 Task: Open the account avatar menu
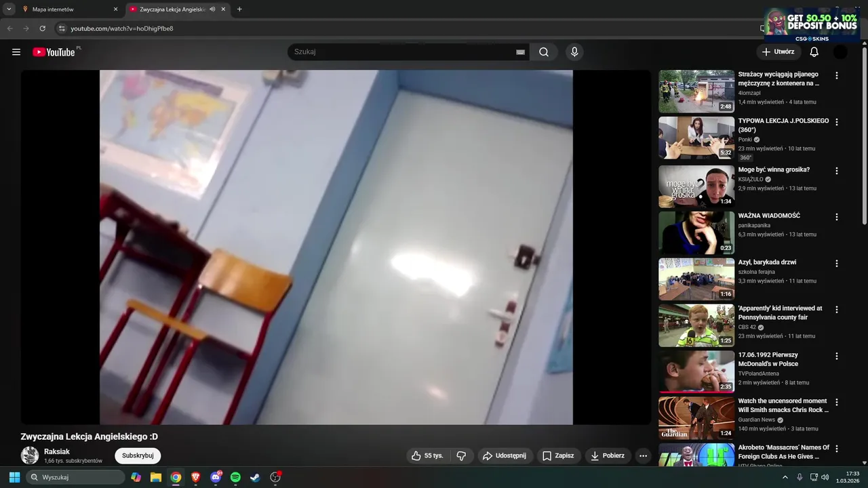coord(840,52)
